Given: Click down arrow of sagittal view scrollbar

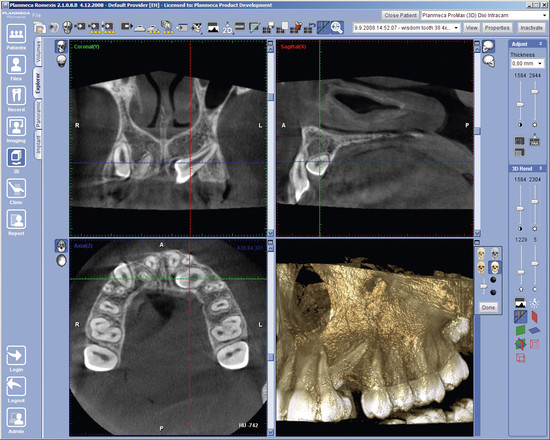Looking at the screenshot, I should pos(477,233).
